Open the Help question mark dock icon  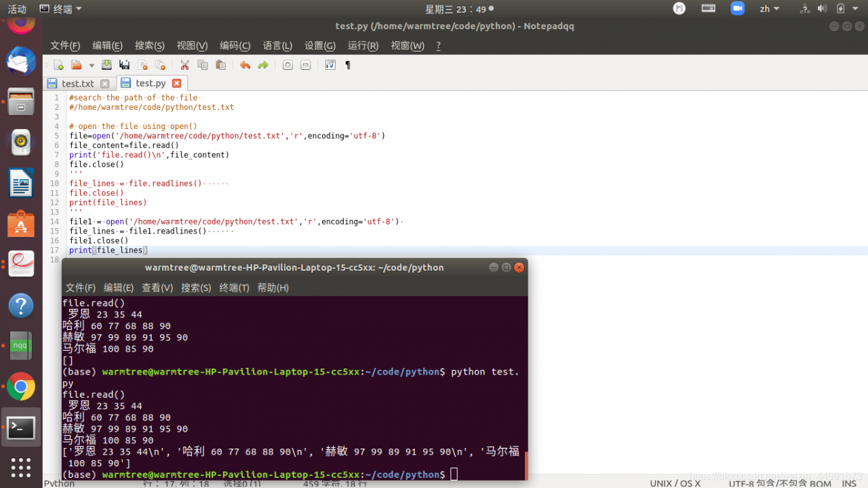click(21, 305)
